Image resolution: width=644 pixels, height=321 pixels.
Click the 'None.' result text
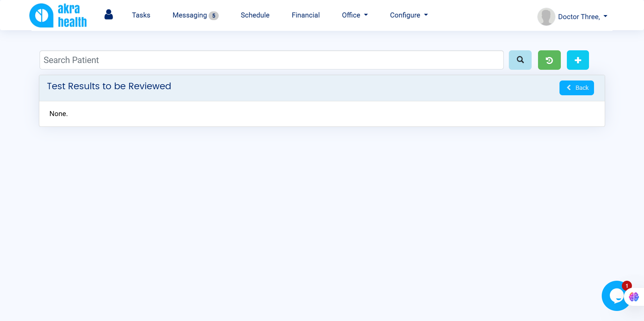click(x=59, y=114)
